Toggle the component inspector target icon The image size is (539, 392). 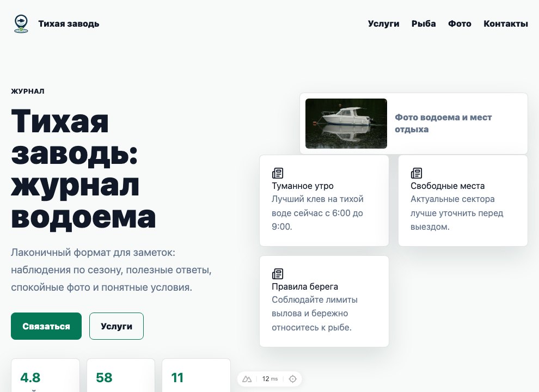pos(292,379)
